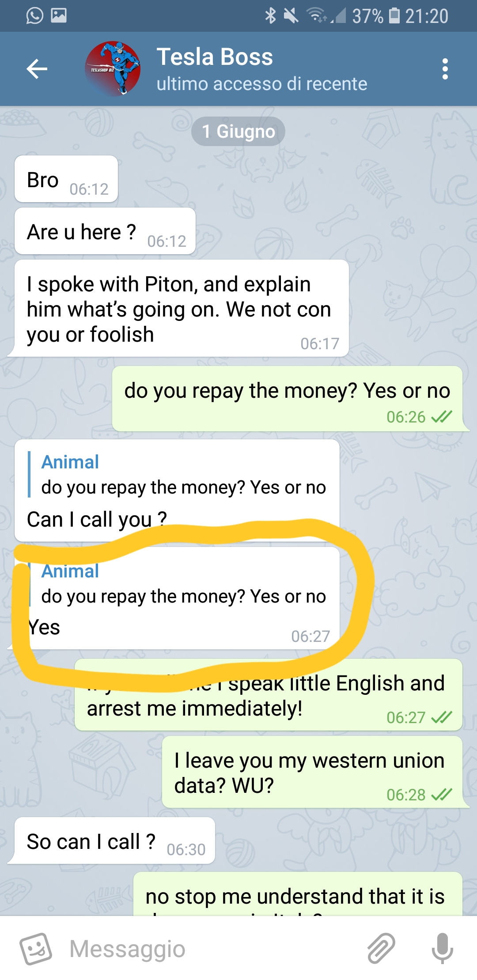Tap the sticker emoji icon
The image size is (477, 980).
point(36,948)
